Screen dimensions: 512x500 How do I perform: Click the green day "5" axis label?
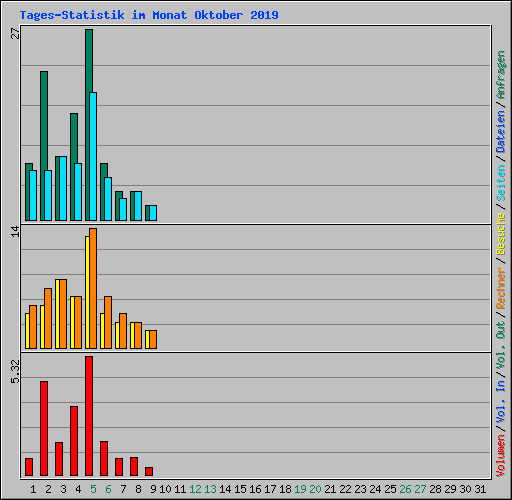pyautogui.click(x=93, y=489)
